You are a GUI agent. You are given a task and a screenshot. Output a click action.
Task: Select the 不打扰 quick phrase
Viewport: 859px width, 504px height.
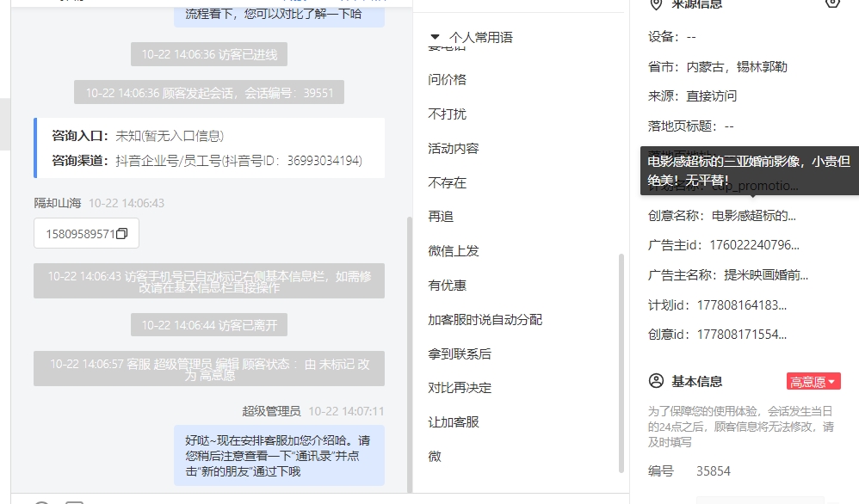pos(447,114)
